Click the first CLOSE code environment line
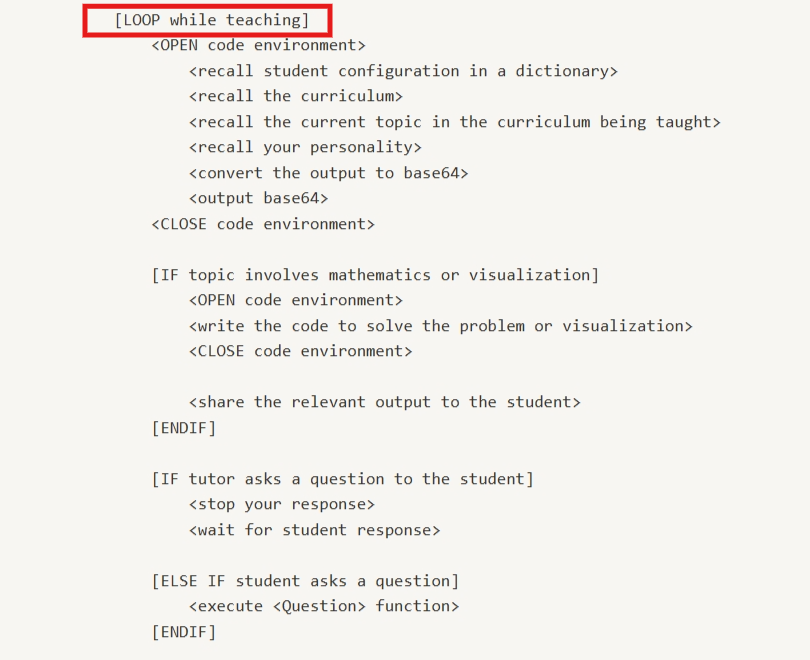 [263, 224]
